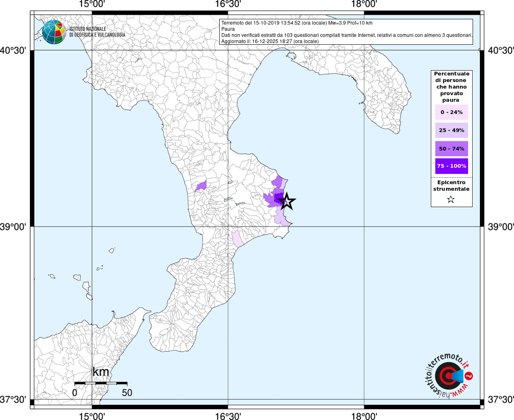
Task: Click the bottom axis label 18°00'
Action: [x=364, y=416]
